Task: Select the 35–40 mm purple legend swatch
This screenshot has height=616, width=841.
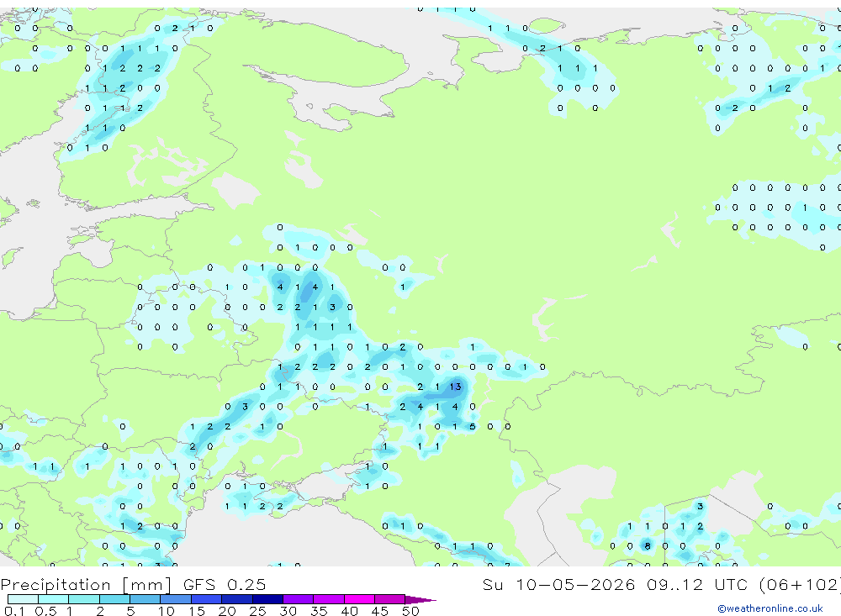Action: 329,599
